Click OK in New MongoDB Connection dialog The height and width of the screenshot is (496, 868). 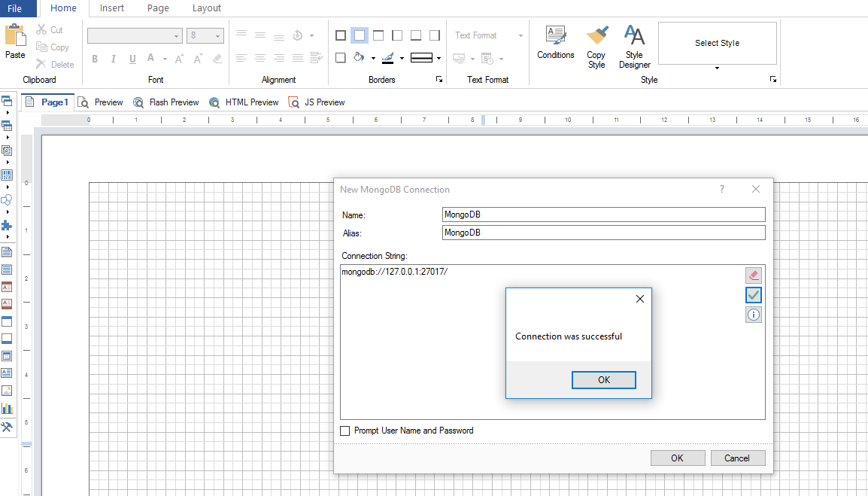tap(678, 458)
